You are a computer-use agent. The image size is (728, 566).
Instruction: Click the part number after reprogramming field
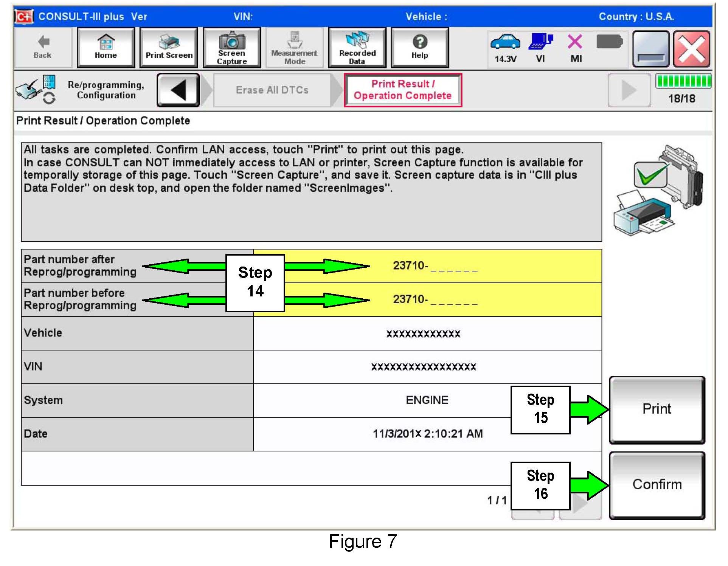(x=435, y=266)
